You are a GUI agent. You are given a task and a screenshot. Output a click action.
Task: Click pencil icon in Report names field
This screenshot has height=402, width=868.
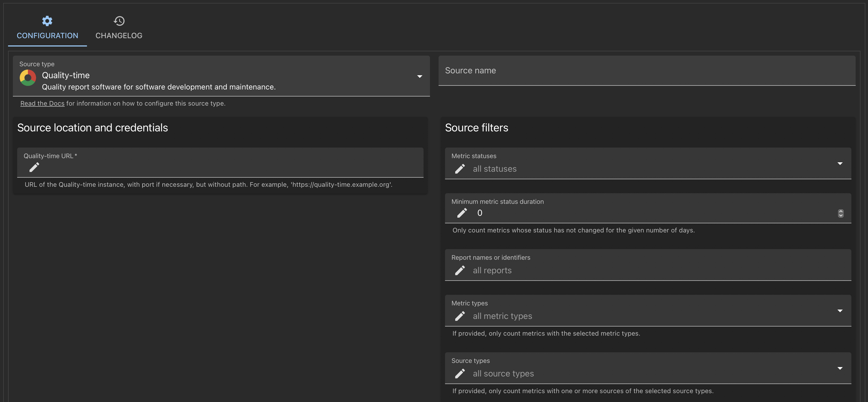[460, 270]
